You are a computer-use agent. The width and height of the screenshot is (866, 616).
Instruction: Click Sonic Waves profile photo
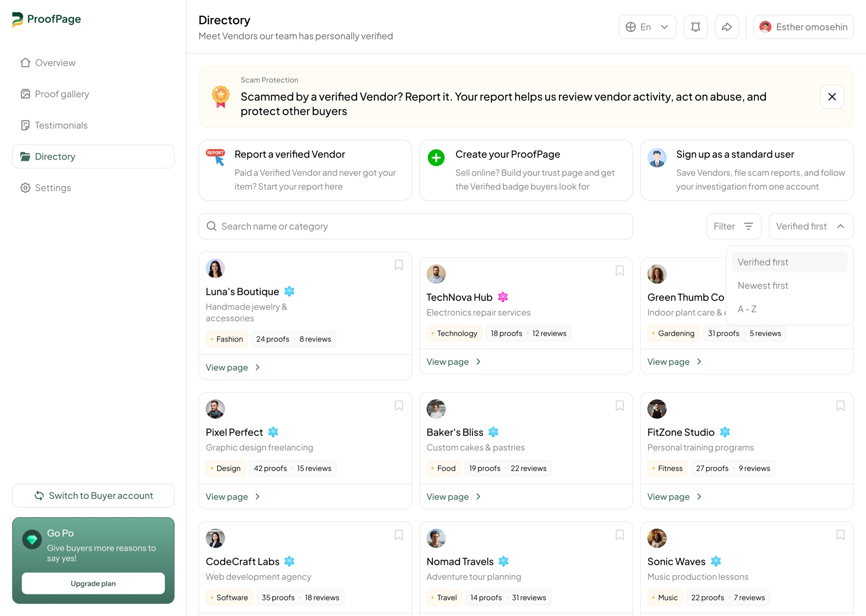[657, 538]
